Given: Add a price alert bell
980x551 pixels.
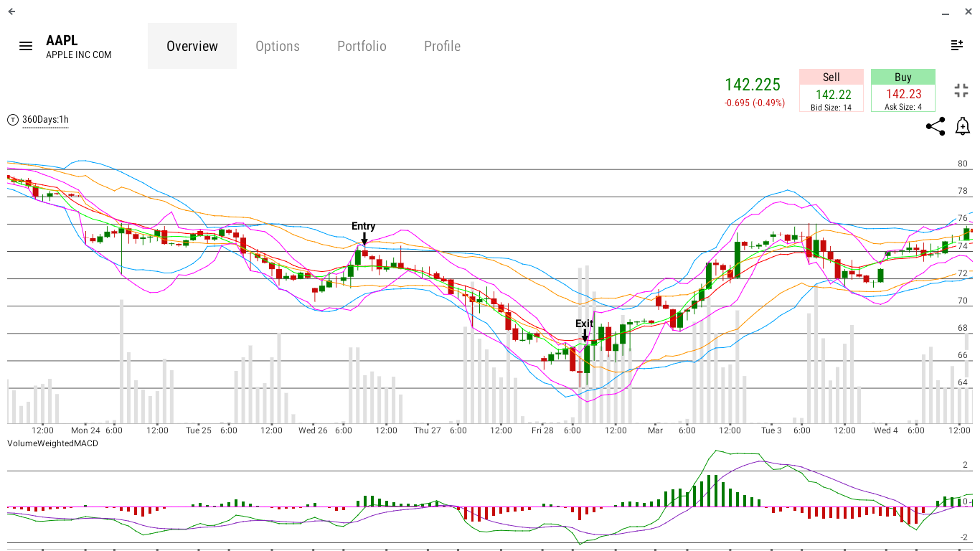Looking at the screenshot, I should 963,127.
